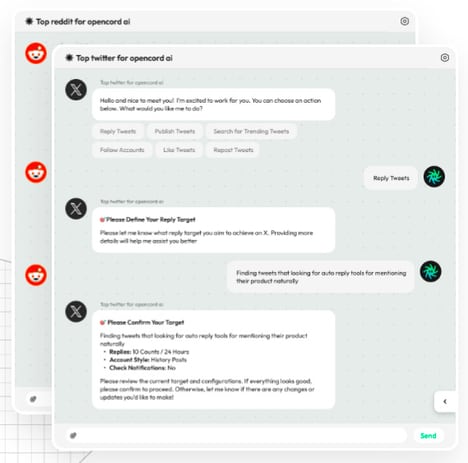Screen dimensions: 468x463
Task: Click the green Send button
Action: tap(428, 435)
